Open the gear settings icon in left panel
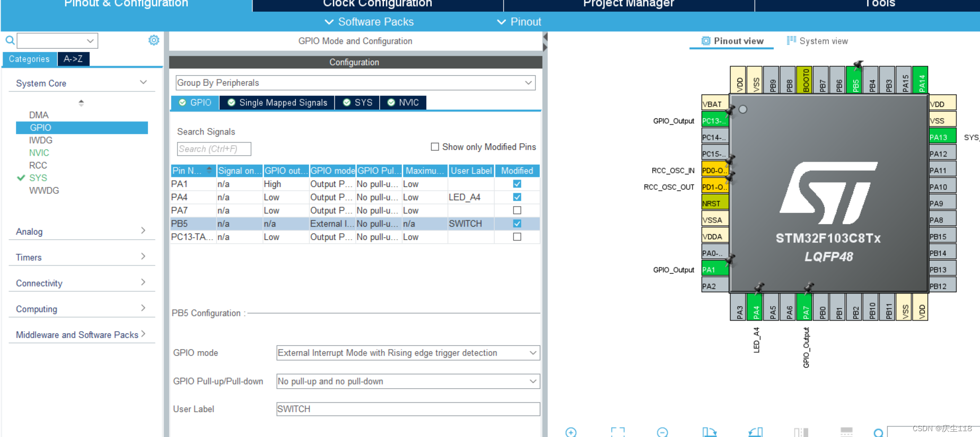Image resolution: width=980 pixels, height=437 pixels. click(154, 40)
